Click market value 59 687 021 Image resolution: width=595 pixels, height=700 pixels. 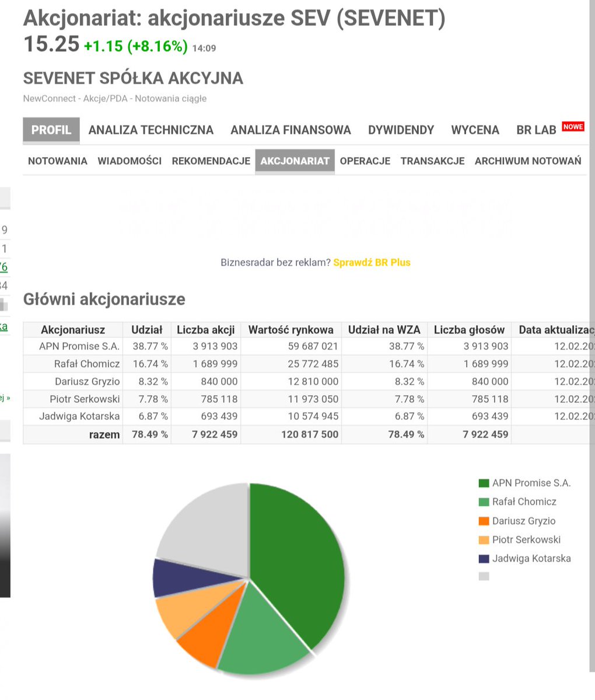click(x=313, y=346)
